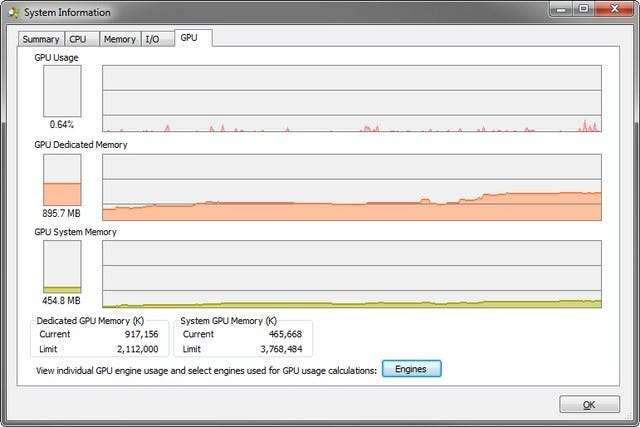Click the GPU Usage label

56,58
